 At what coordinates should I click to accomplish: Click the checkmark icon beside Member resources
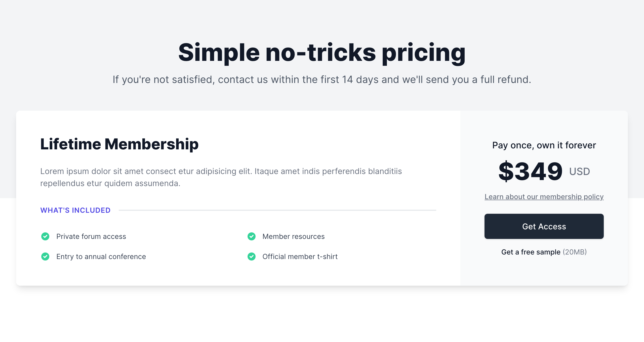252,236
